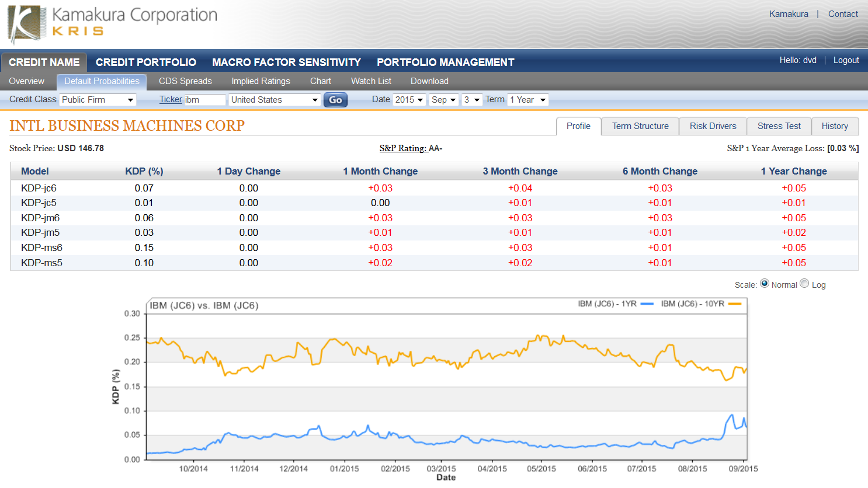
Task: Click the S&P Rating link
Action: 402,148
